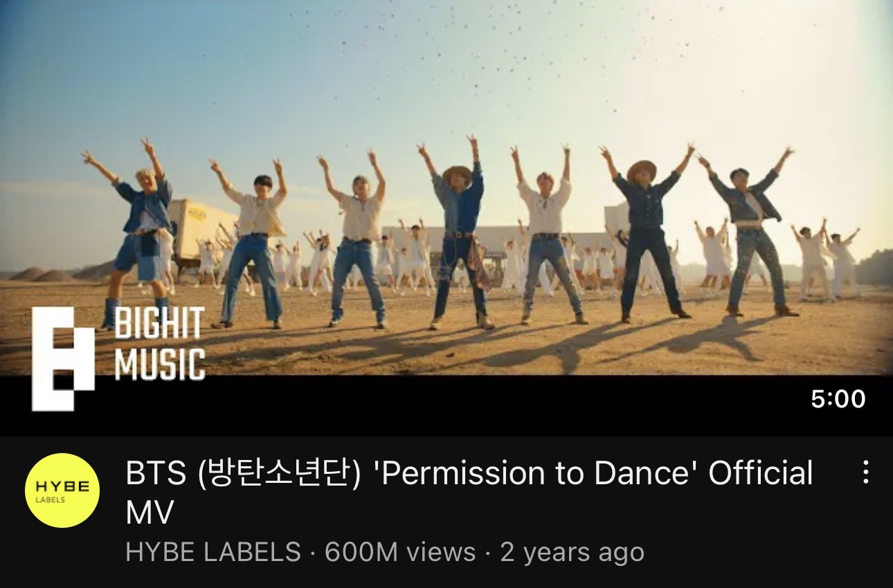Viewport: 893px width, 588px height.
Task: Open the HYBE LABELS channel avatar
Action: (x=62, y=490)
